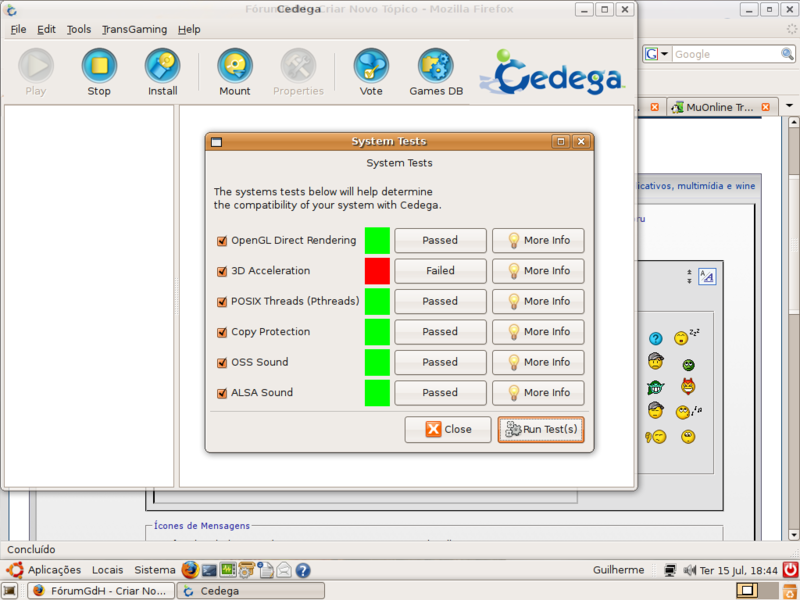800x600 pixels.
Task: Click the red status swatch for 3D Acceleration
Action: click(378, 270)
